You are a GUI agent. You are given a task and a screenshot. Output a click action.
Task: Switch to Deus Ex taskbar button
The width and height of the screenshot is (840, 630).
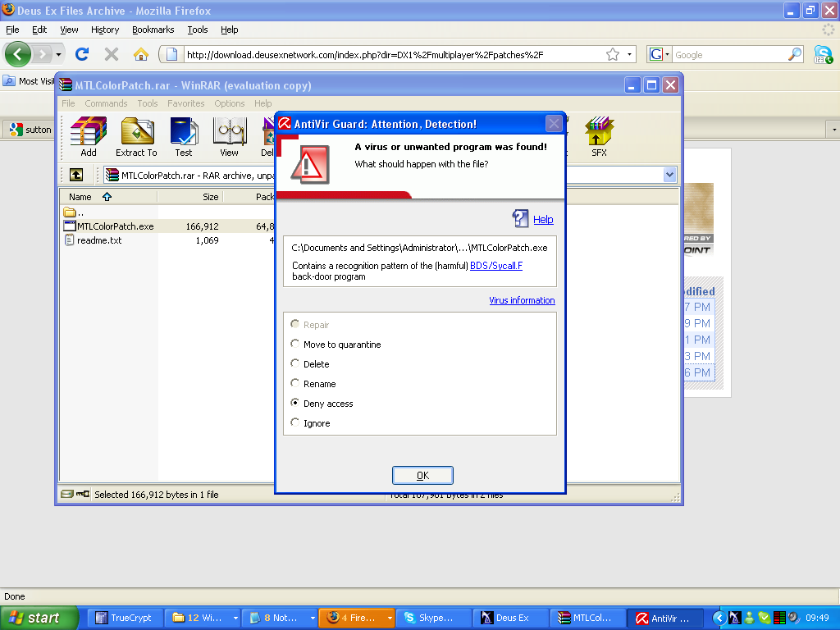point(511,618)
